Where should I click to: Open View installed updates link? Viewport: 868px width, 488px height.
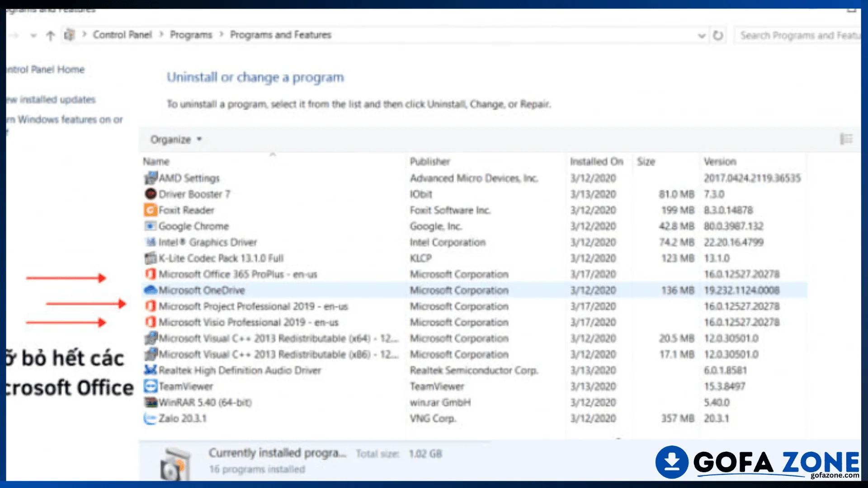[x=51, y=99]
